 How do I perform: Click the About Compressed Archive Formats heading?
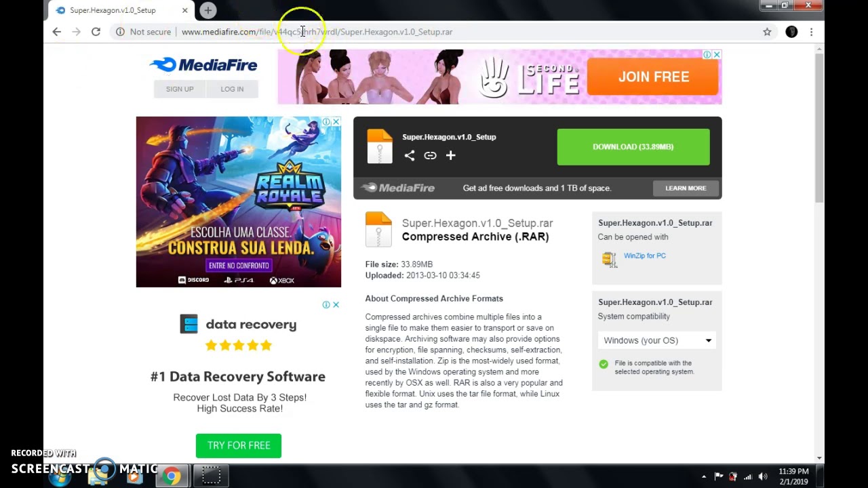434,298
